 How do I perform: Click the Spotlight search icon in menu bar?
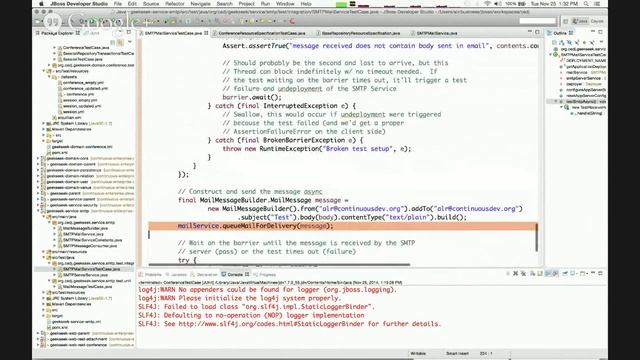point(586,4)
